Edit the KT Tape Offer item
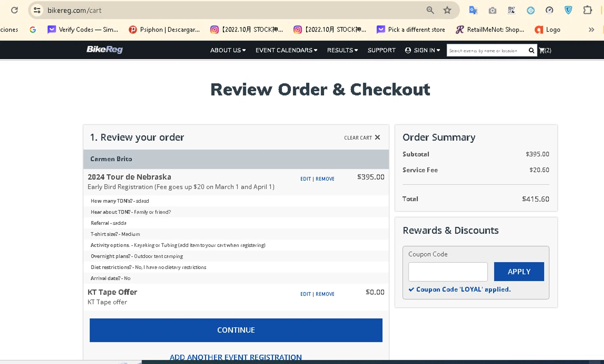Viewport: 604px width, 364px height. (x=306, y=294)
